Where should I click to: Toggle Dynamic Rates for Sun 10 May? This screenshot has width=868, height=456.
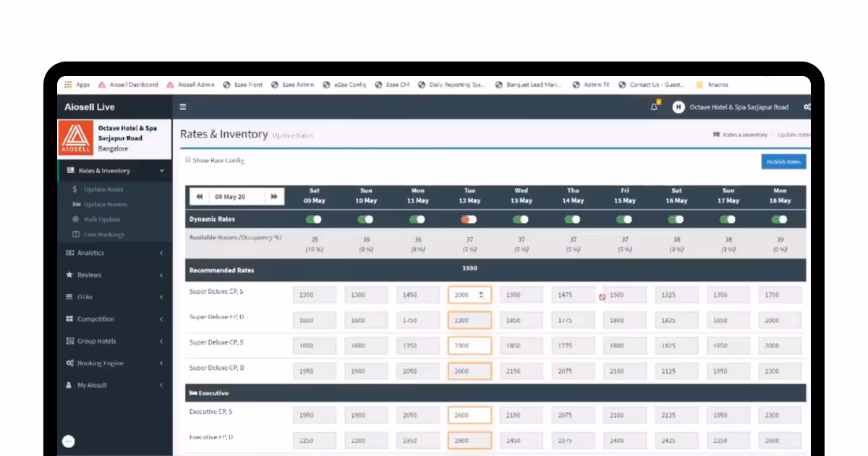click(365, 219)
